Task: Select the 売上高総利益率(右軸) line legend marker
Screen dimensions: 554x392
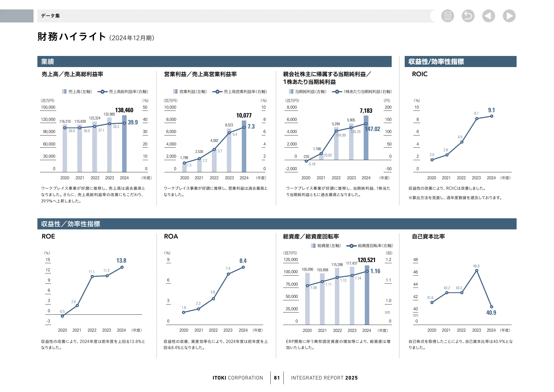Action: click(103, 91)
